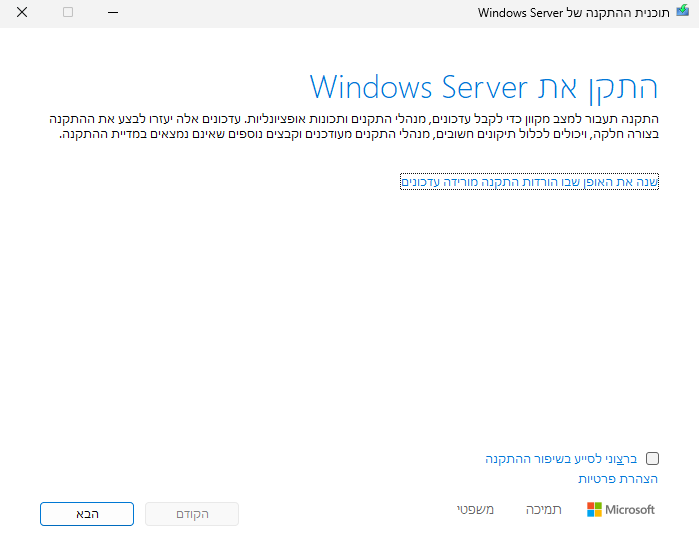The height and width of the screenshot is (549, 699).
Task: Click the Windows Server setup icon in title bar
Action: 682,12
